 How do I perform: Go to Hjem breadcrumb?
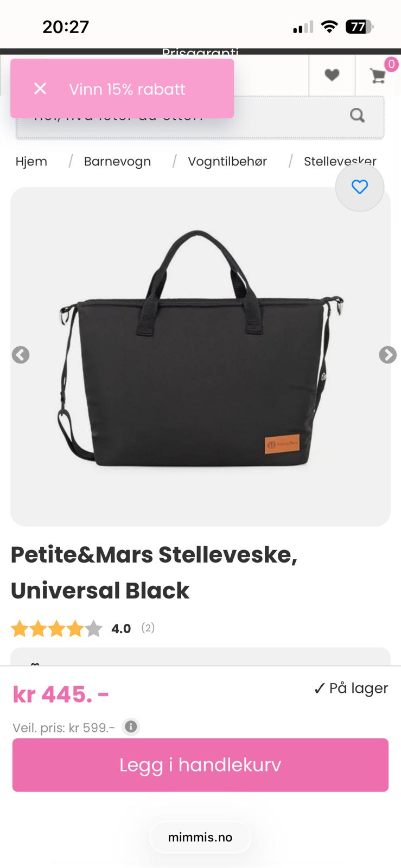pyautogui.click(x=31, y=162)
